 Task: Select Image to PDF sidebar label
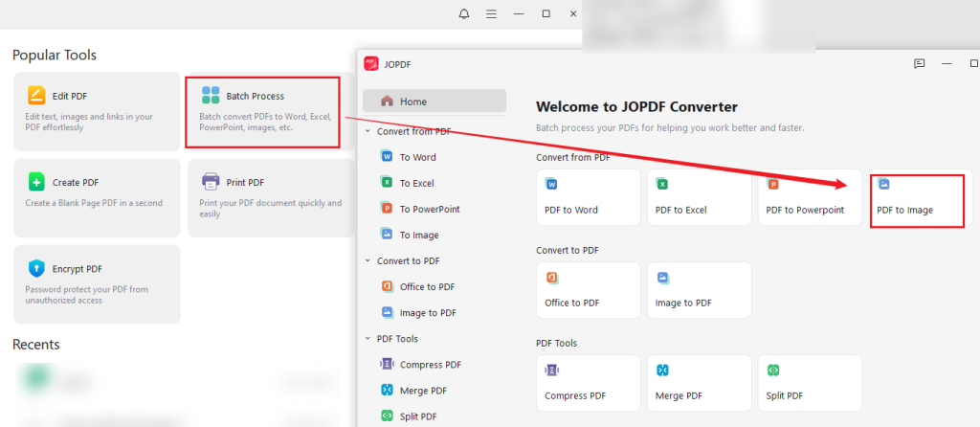(x=428, y=313)
